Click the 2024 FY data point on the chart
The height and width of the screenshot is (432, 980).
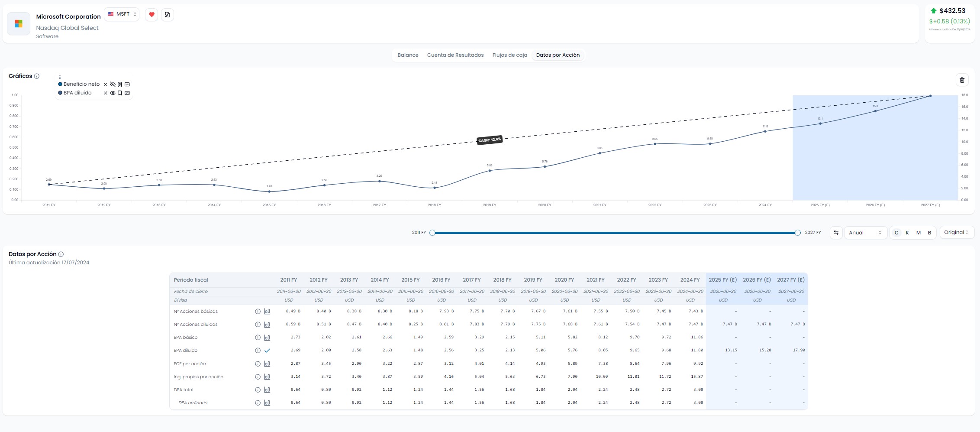pyautogui.click(x=765, y=131)
